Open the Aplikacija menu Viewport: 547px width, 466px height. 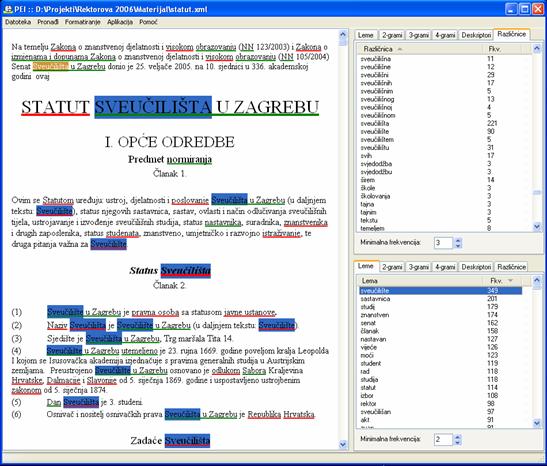tap(120, 22)
